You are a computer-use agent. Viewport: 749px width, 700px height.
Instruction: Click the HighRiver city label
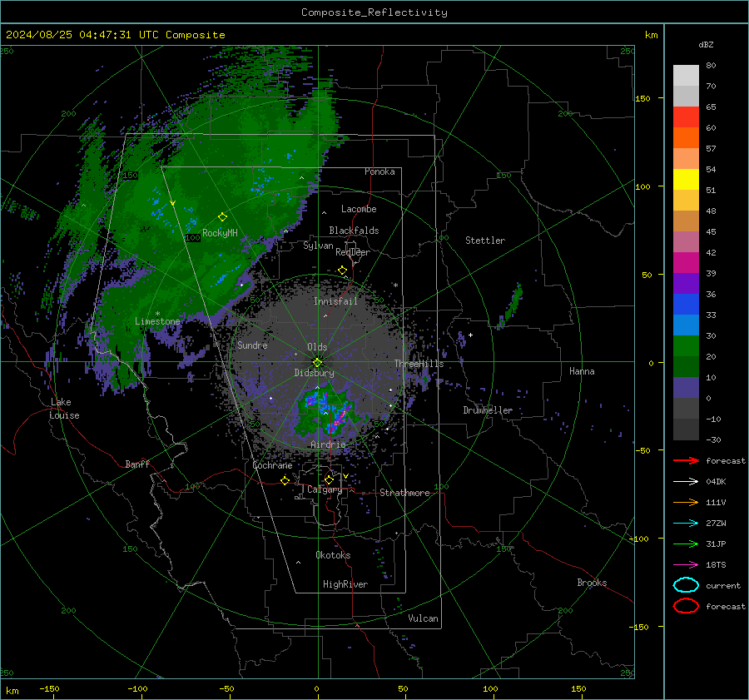[x=345, y=584]
